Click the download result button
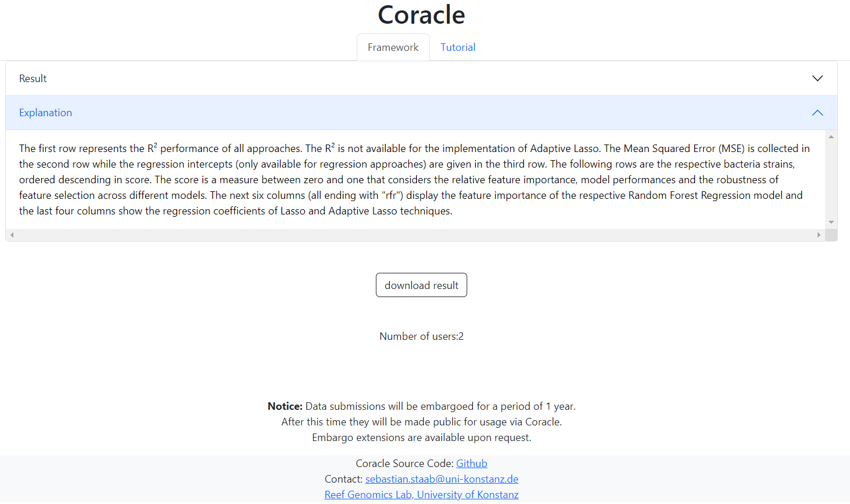Screen dimensions: 850x504 422,285
